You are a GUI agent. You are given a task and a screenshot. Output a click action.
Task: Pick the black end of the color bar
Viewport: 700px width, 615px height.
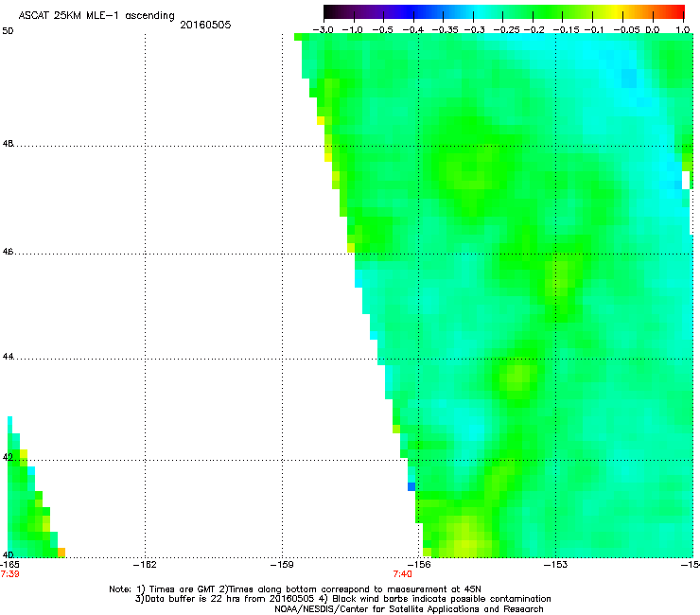point(330,11)
